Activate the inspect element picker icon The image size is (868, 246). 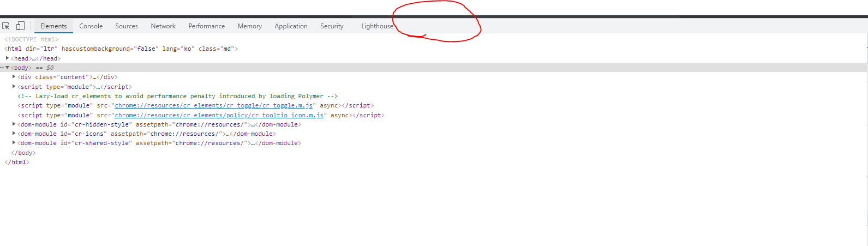(6, 26)
